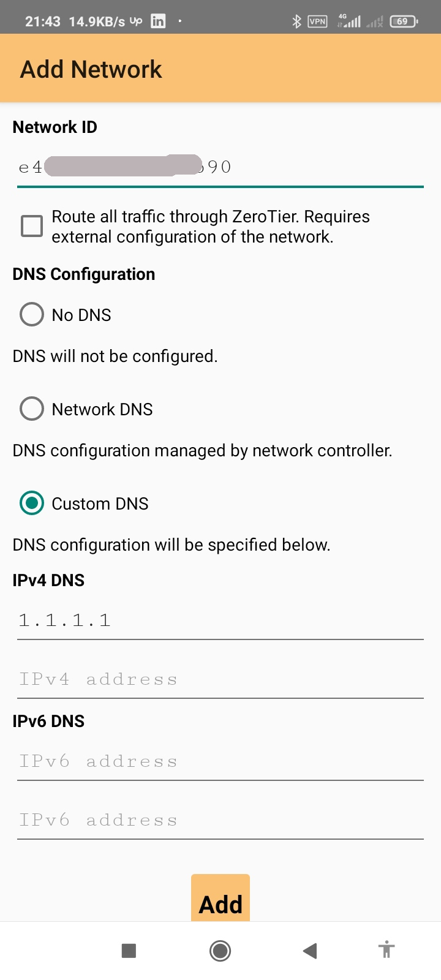
Task: Tap the 4G signal strength icon
Action: click(349, 21)
